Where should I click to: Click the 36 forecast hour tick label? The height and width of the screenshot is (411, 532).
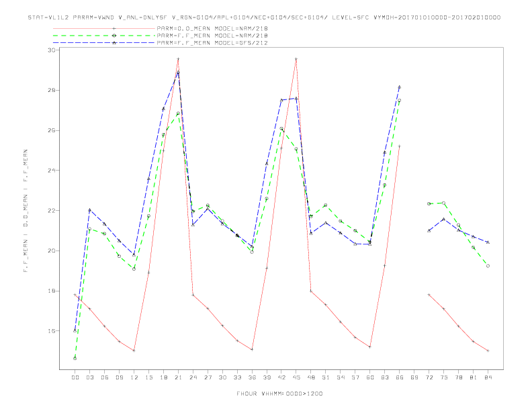click(x=252, y=377)
